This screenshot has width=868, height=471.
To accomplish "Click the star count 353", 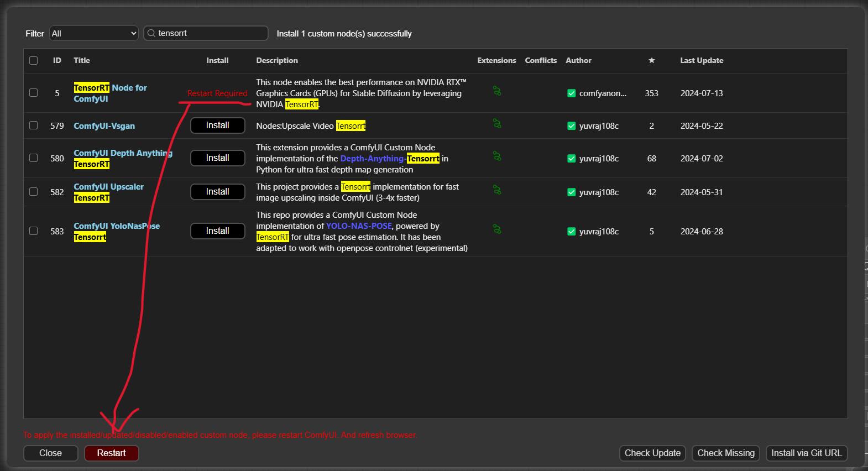I will 651,93.
